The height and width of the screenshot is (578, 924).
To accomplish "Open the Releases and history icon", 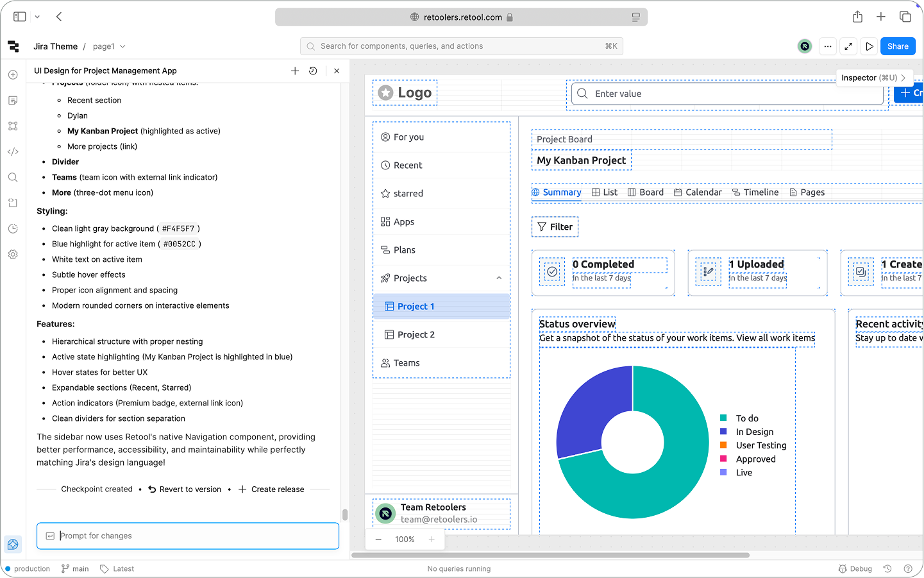I will 13,229.
